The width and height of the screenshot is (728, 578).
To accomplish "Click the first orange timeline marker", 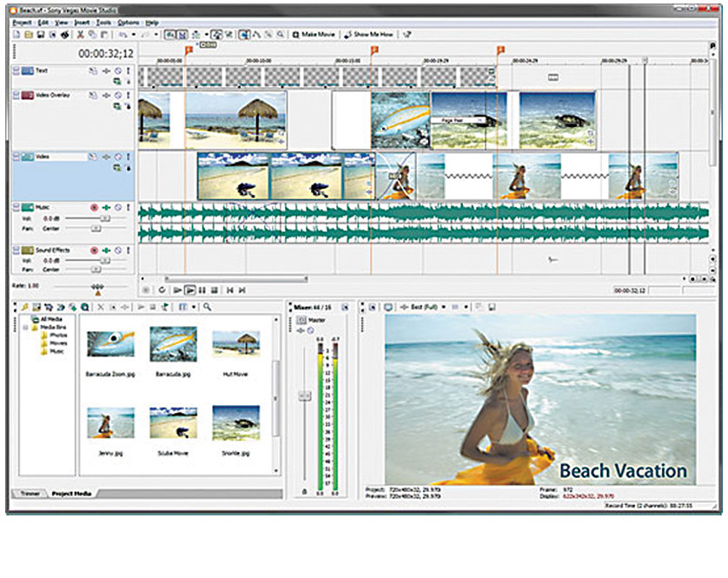I will 189,50.
